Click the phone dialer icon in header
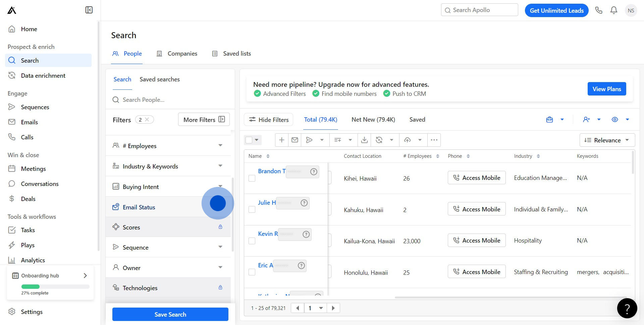This screenshot has width=644, height=325. click(599, 10)
